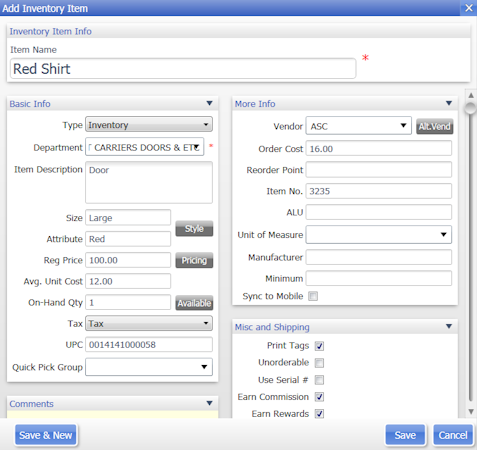Open the Style button

point(194,229)
